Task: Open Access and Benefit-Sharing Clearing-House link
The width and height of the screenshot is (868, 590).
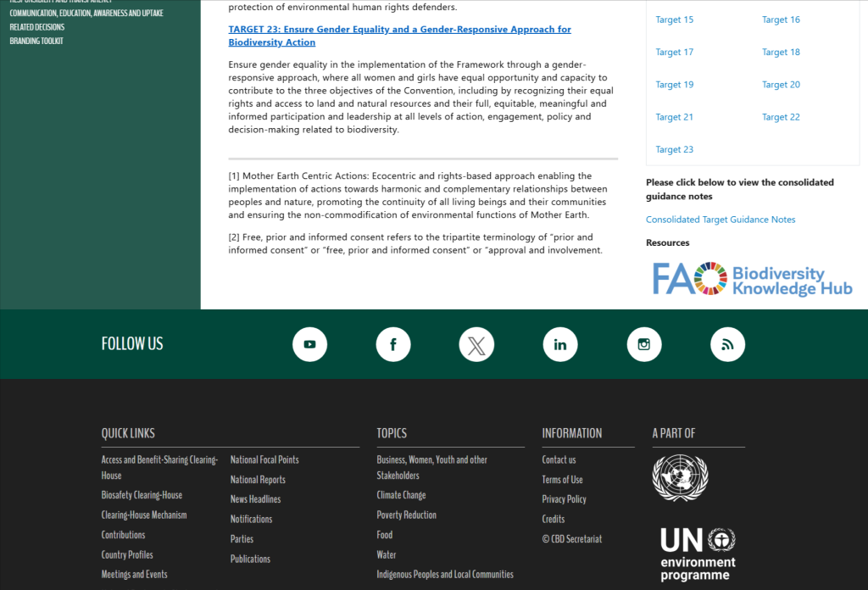Action: click(x=159, y=468)
